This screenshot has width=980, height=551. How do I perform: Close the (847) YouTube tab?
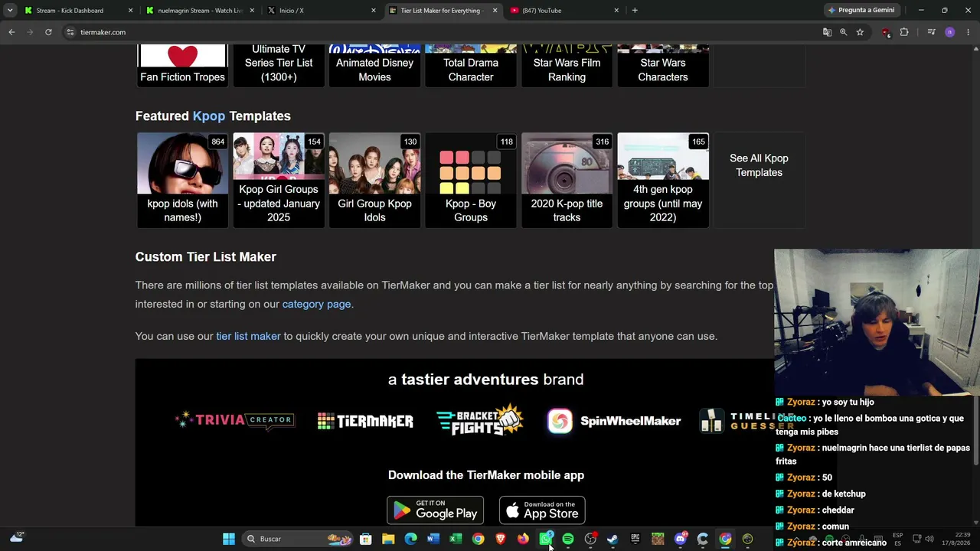click(616, 10)
